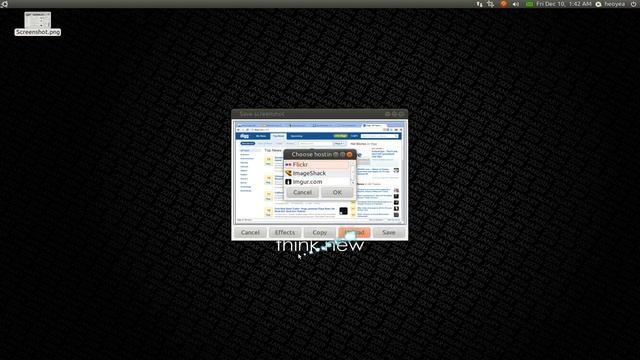Click the orange round tray icon

click(503, 4)
